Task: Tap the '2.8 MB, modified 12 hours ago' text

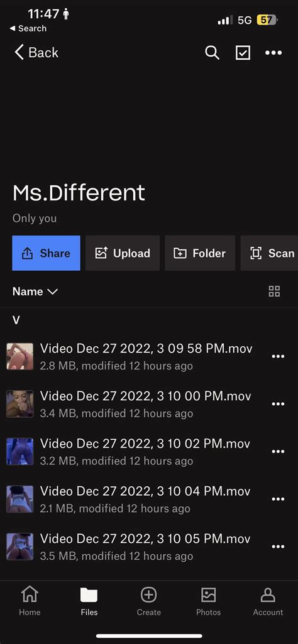Action: click(x=116, y=366)
